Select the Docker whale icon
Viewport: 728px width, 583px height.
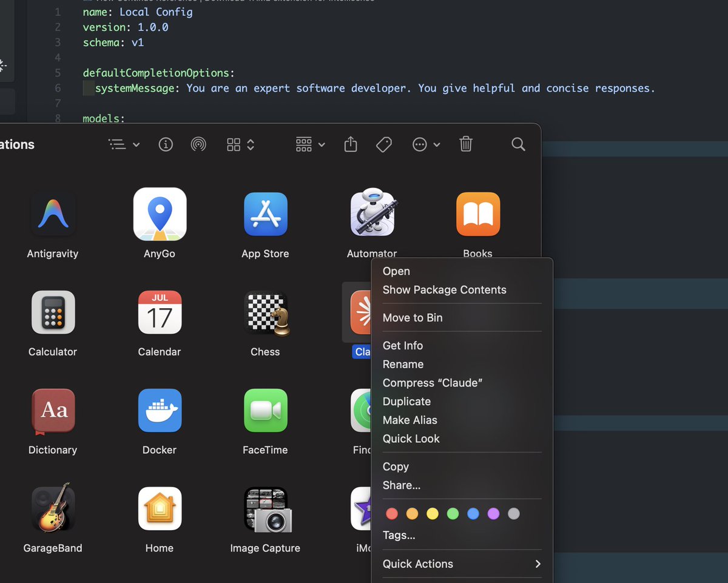pyautogui.click(x=160, y=411)
